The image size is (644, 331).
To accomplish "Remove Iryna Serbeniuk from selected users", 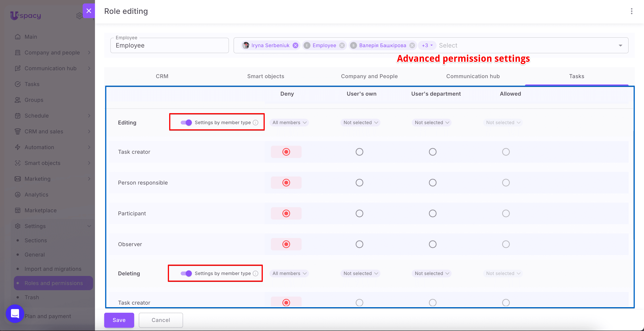I will [x=295, y=45].
